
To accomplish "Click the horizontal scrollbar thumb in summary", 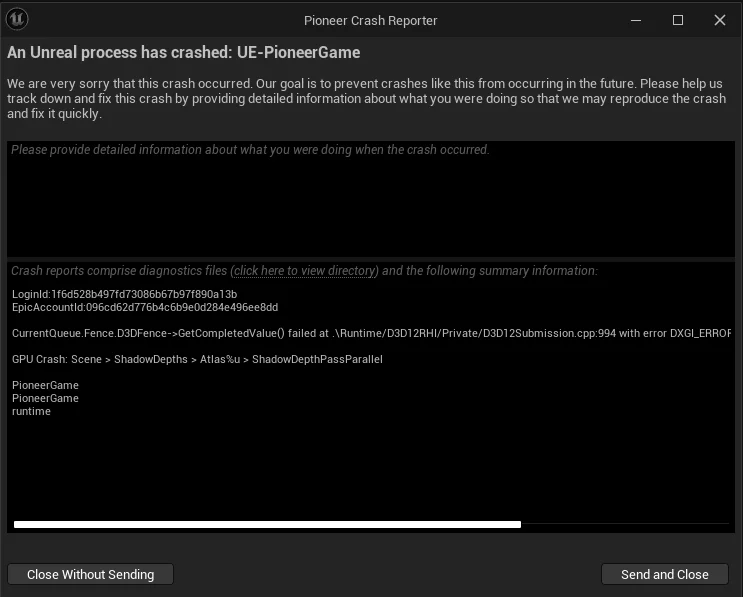I will (267, 524).
